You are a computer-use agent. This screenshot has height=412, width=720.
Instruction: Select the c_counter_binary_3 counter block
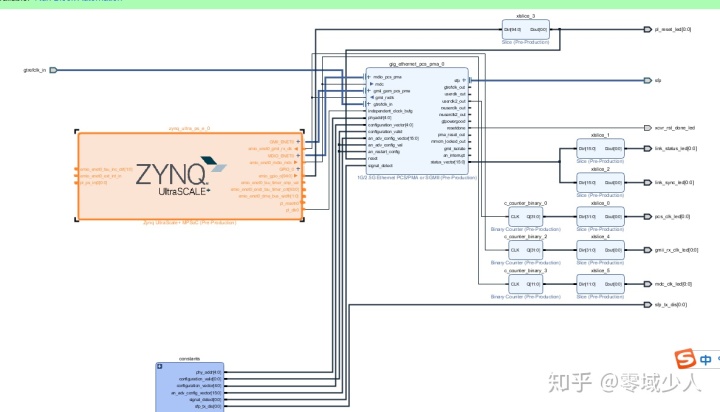525,284
